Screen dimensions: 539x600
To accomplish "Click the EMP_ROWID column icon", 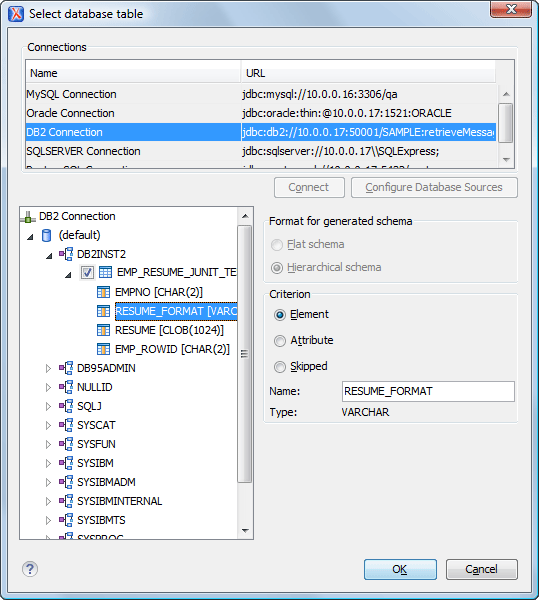I will (x=103, y=349).
